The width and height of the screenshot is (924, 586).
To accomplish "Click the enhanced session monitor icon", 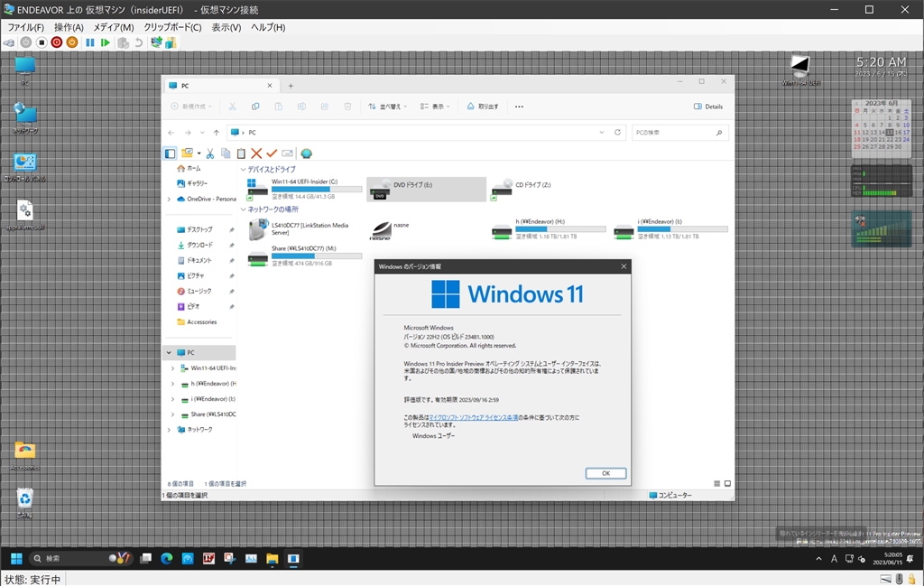I will coord(156,42).
